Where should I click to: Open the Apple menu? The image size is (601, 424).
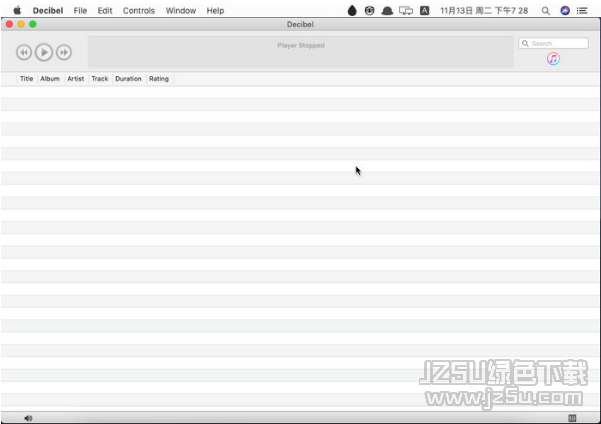coord(17,10)
